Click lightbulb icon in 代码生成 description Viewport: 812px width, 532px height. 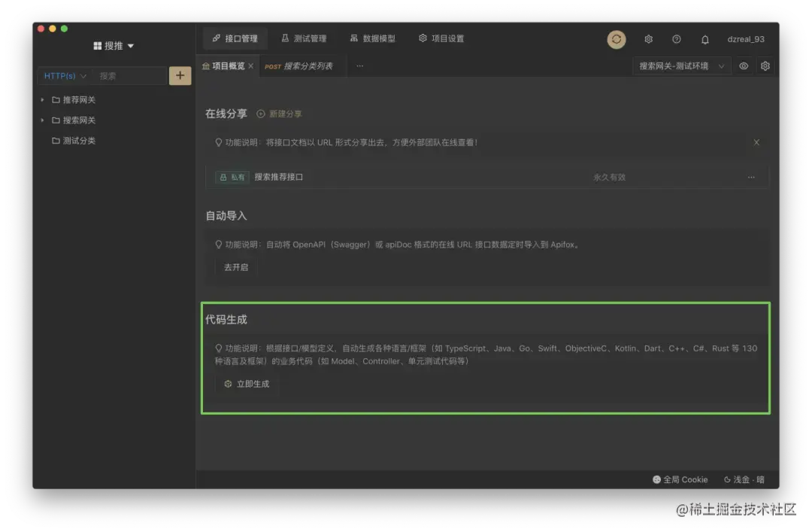(219, 348)
